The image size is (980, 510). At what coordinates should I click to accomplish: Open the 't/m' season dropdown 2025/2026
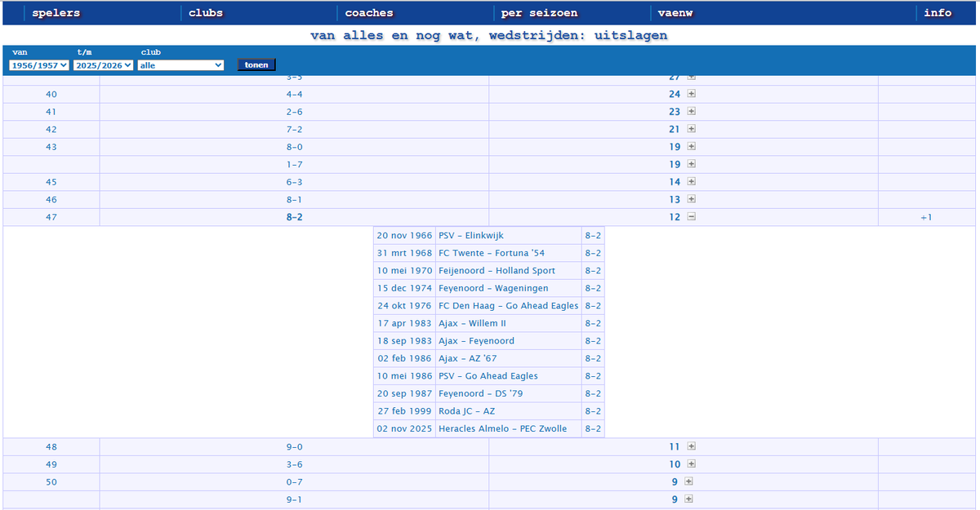103,65
